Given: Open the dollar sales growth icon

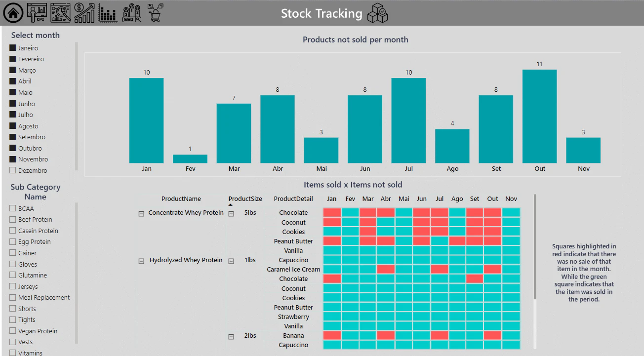Looking at the screenshot, I should pyautogui.click(x=84, y=13).
